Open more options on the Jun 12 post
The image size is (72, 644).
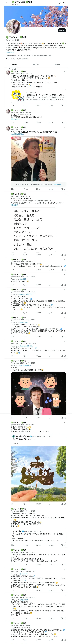coord(65,194)
